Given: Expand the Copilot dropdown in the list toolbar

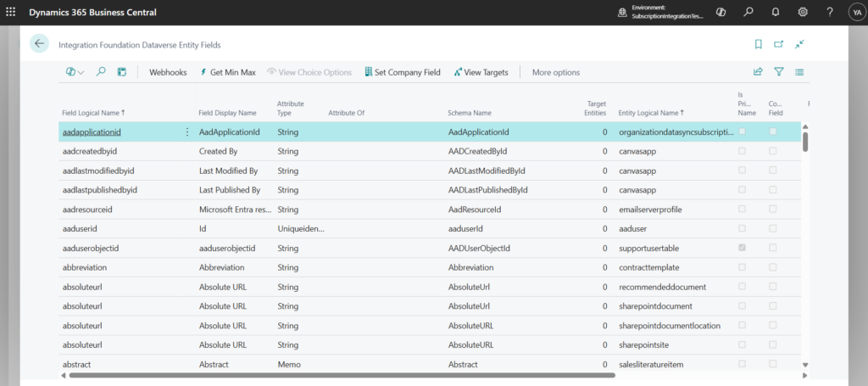Looking at the screenshot, I should pyautogui.click(x=75, y=72).
